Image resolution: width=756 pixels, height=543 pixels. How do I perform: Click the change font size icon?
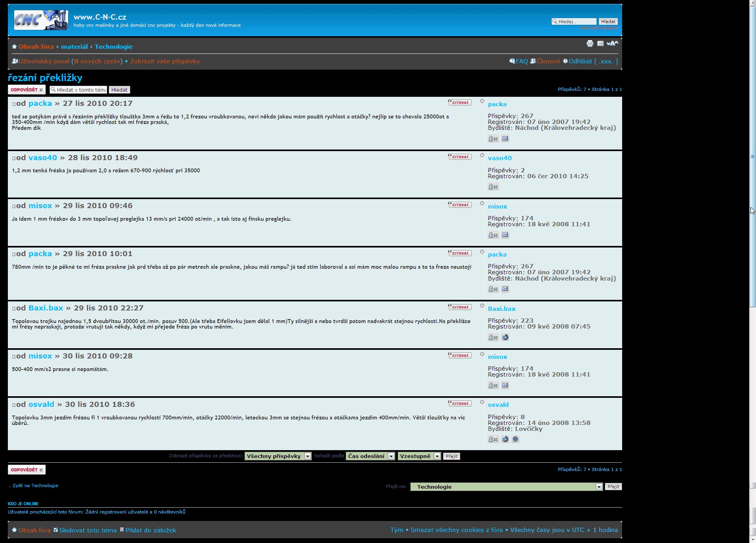pyautogui.click(x=612, y=44)
